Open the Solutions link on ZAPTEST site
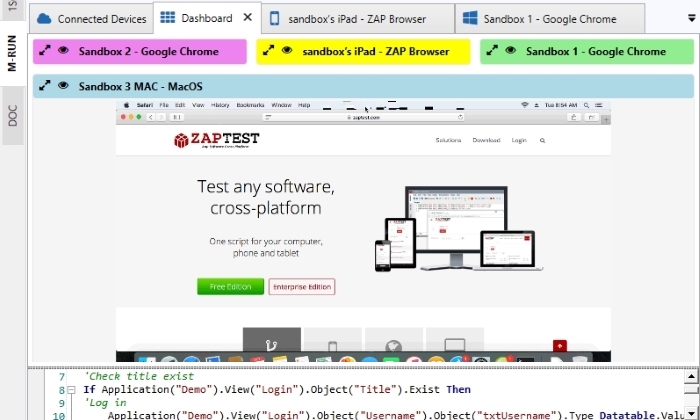Image resolution: width=700 pixels, height=420 pixels. tap(448, 140)
